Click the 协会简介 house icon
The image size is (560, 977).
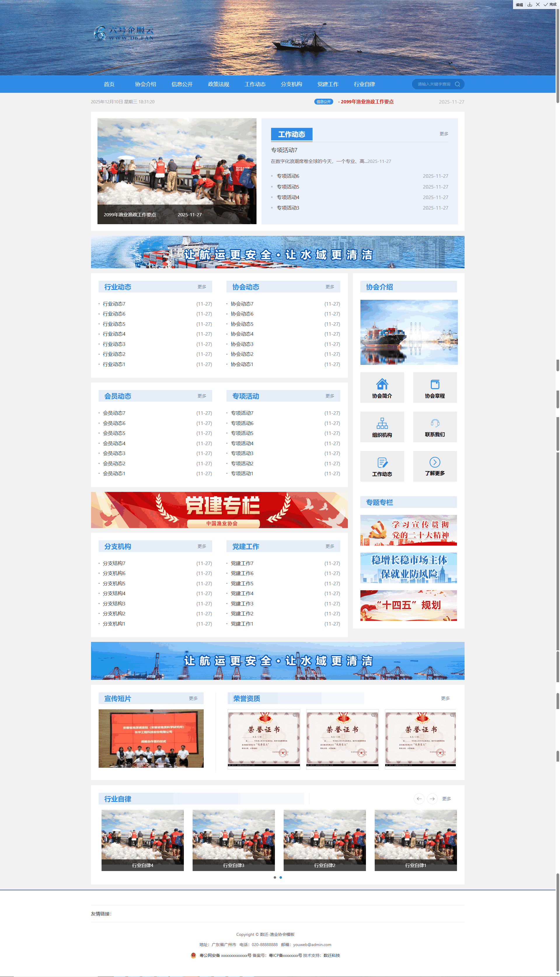[381, 384]
